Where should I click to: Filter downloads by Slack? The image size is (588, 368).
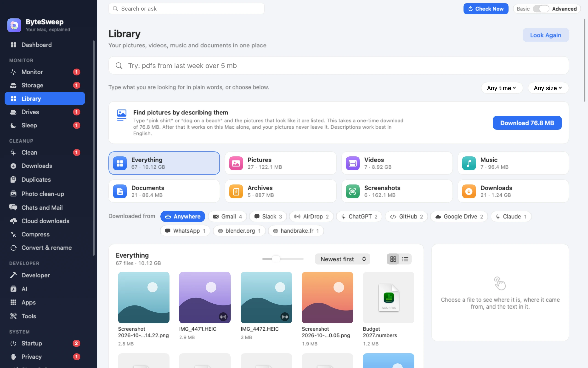268,216
